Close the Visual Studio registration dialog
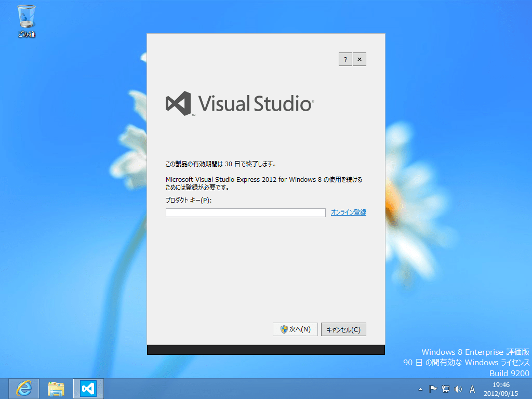The image size is (532, 399). (360, 59)
